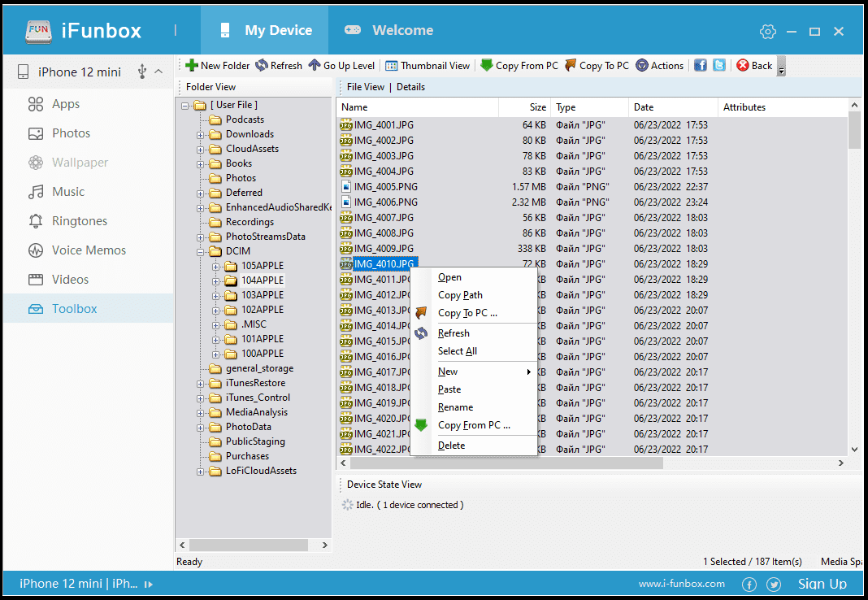The width and height of the screenshot is (868, 600).
Task: Choose Open from context menu
Action: [x=474, y=277]
